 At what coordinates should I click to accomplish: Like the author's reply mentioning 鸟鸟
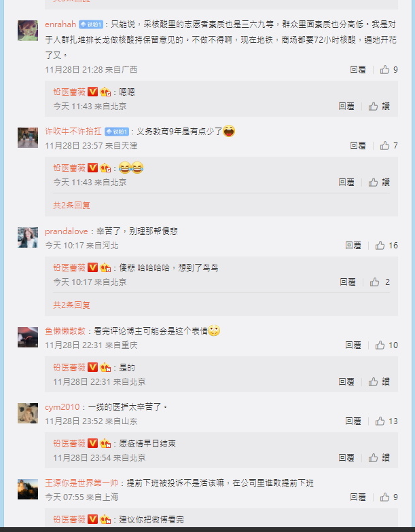(x=380, y=282)
